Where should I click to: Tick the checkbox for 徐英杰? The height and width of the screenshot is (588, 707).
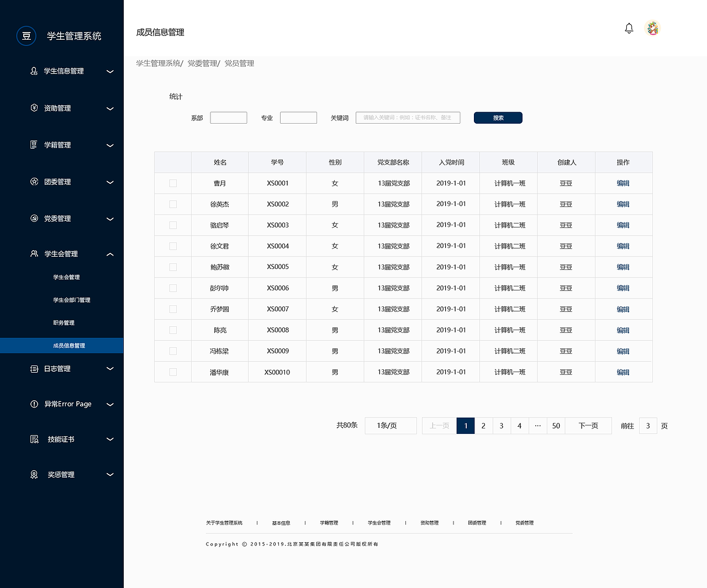[173, 204]
